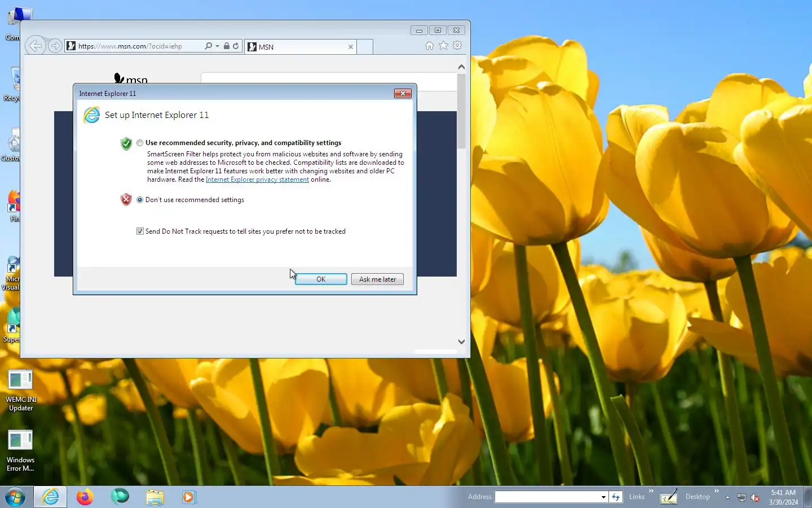
Task: Click the browser Forward arrow button
Action: [55, 46]
